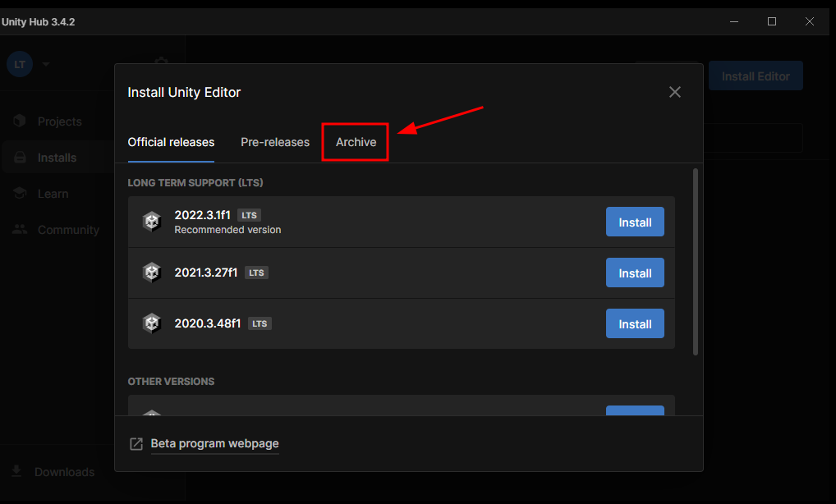Screen dimensions: 836x504
Task: Click the LT account avatar
Action: point(20,65)
